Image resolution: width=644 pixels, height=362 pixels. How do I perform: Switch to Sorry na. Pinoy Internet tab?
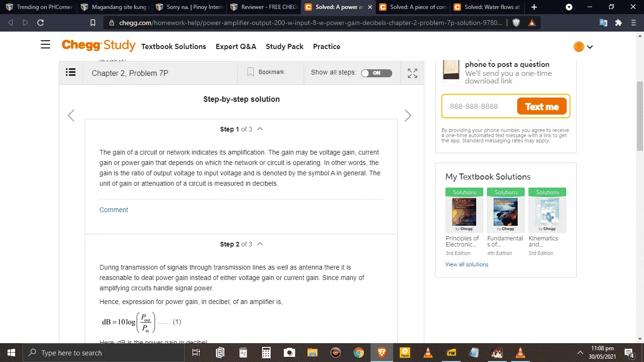tap(189, 7)
